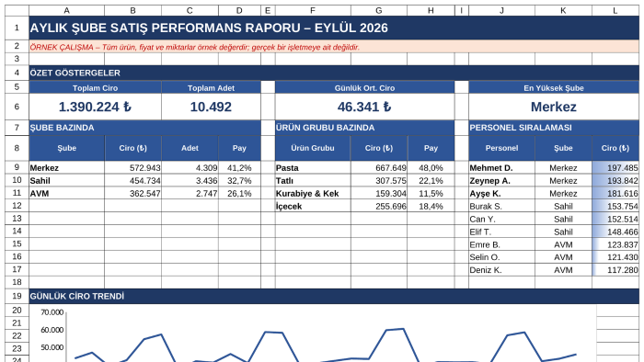Screen dimensions: 644x362
Task: Select Deniz K. revenue cell 117.280
Action: tap(615, 269)
